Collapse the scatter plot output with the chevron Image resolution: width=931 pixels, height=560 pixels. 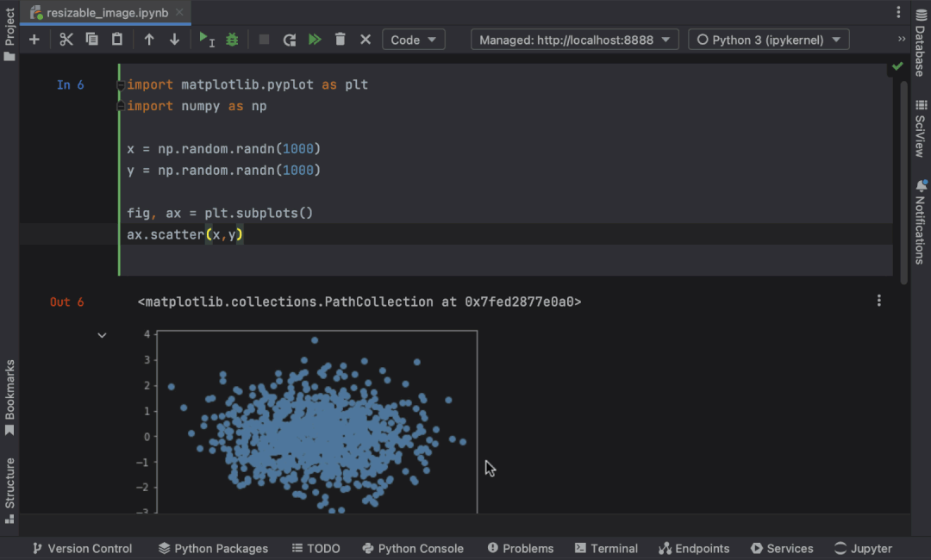coord(102,335)
